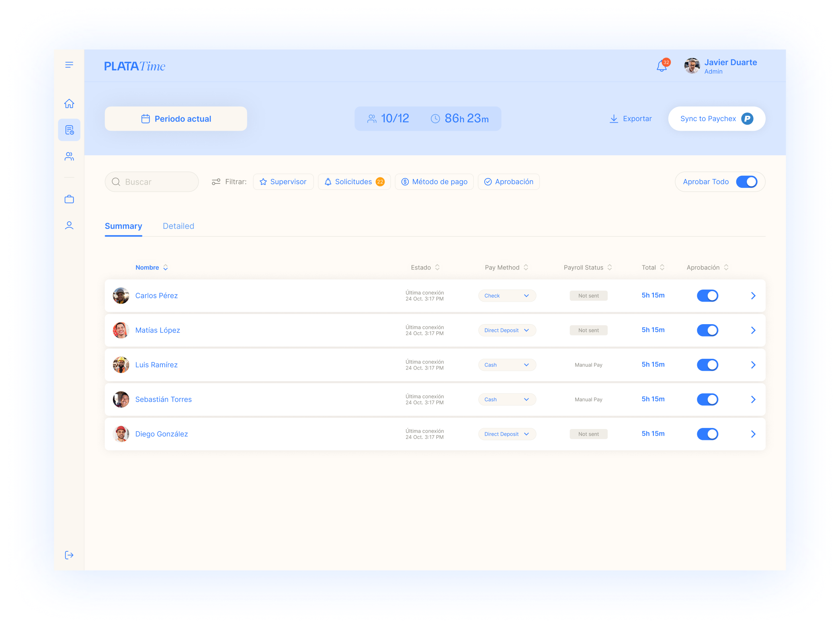Expand Sebastián Torres row chevron arrow

coord(753,399)
